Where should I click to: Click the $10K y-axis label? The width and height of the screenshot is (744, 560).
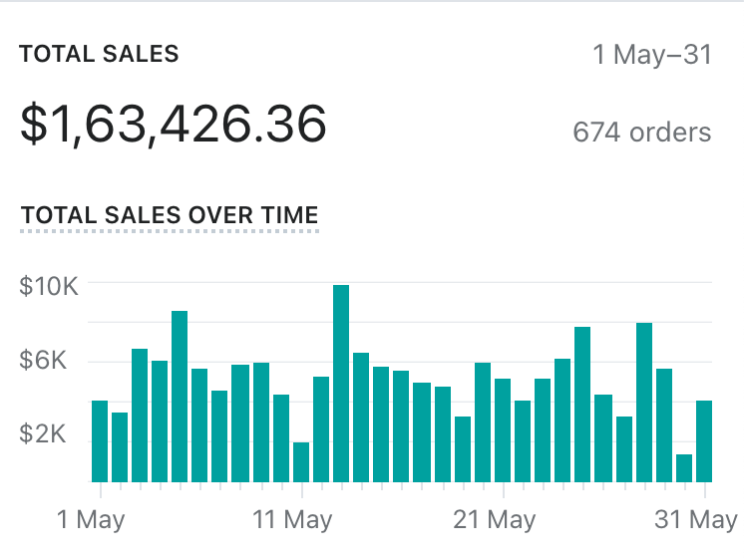pos(48,287)
